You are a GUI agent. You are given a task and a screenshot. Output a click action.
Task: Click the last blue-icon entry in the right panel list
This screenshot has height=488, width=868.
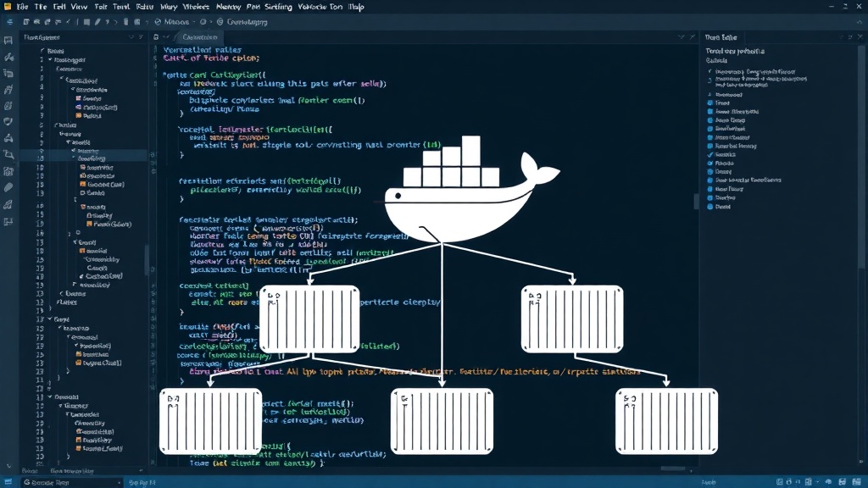point(719,207)
